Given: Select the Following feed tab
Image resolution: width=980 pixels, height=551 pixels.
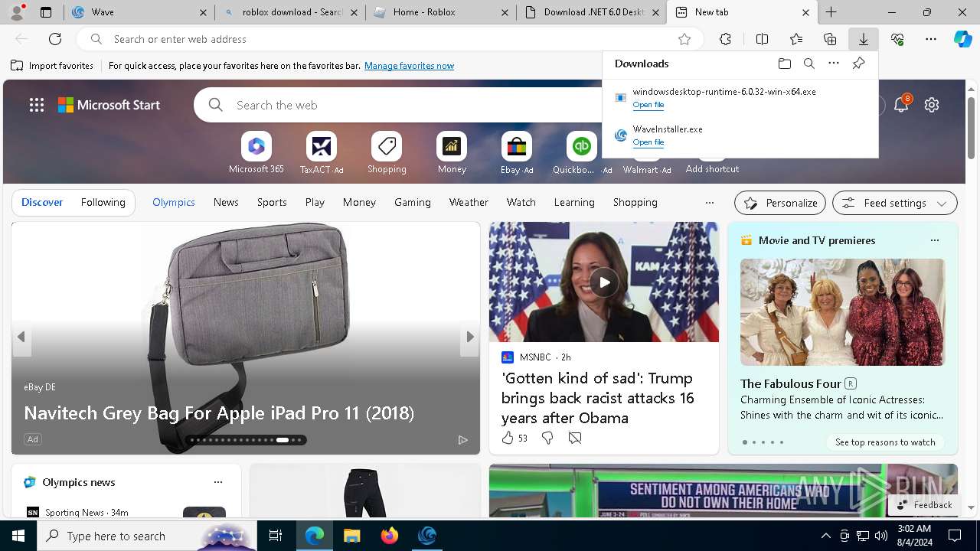Looking at the screenshot, I should click(103, 202).
